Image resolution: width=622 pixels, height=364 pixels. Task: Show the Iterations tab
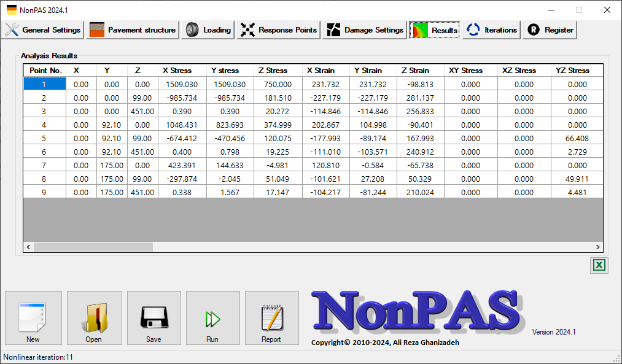492,29
